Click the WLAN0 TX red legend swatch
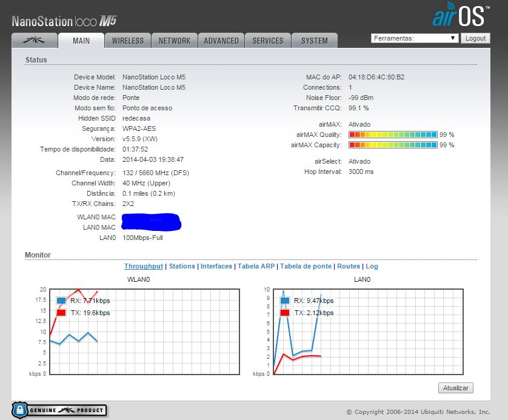Image resolution: width=508 pixels, height=420 pixels. click(61, 313)
